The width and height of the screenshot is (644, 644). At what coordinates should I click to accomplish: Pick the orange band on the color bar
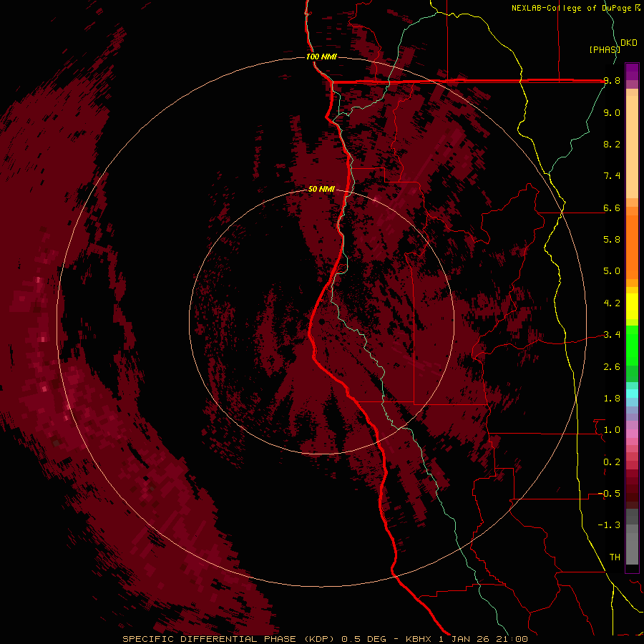(632, 246)
